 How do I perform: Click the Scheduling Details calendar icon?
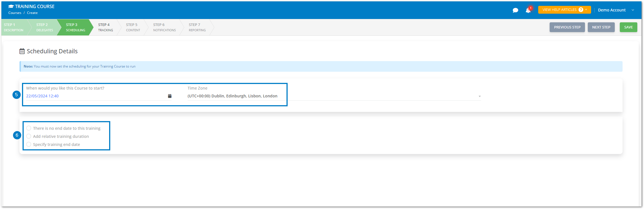pos(22,51)
